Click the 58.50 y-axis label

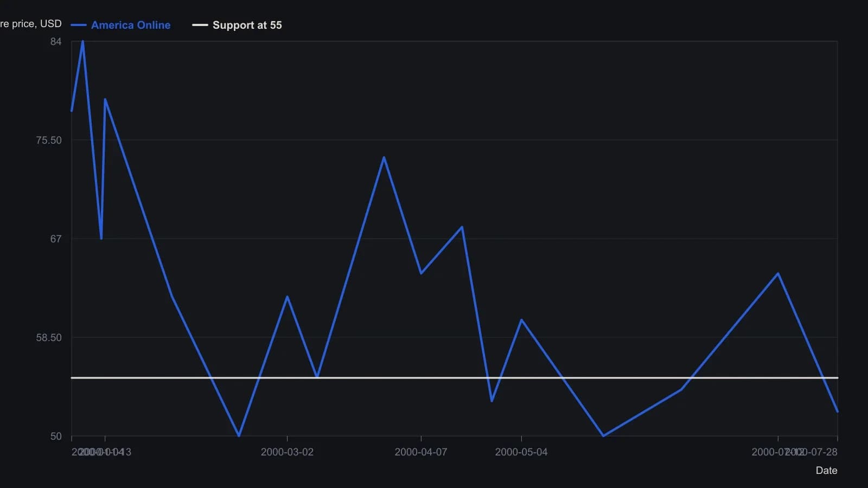[49, 338]
